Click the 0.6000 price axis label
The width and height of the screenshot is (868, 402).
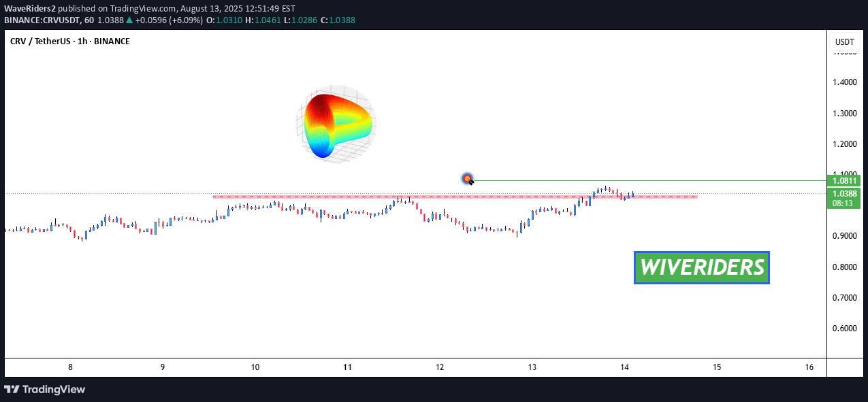(x=845, y=329)
